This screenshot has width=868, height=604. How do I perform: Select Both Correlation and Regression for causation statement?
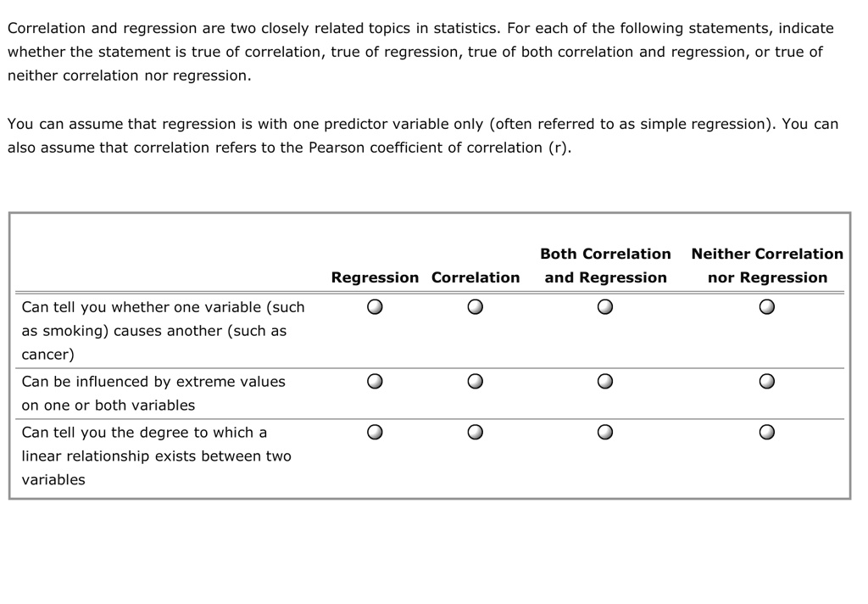coord(605,306)
